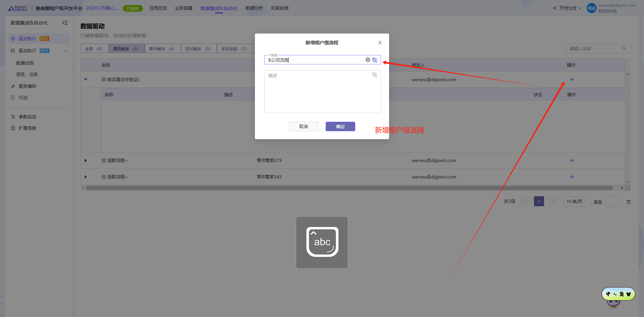Click the status icon in the 零件管家543 row

(x=104, y=177)
